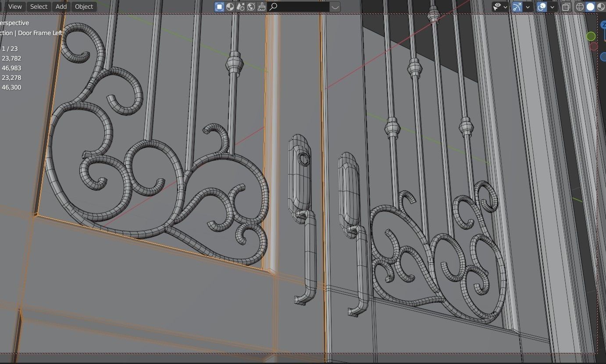The height and width of the screenshot is (364, 606).
Task: Click the green Y axis gizmo dot
Action: [x=591, y=36]
